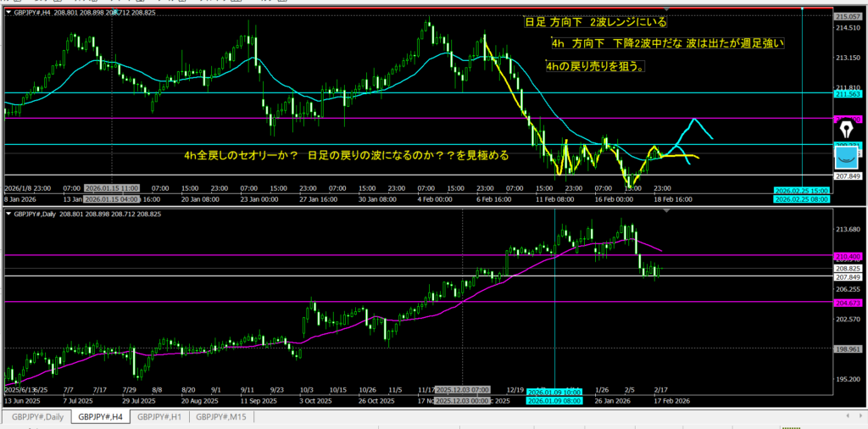Select the GBPJPY#,H4 tab

click(x=100, y=416)
